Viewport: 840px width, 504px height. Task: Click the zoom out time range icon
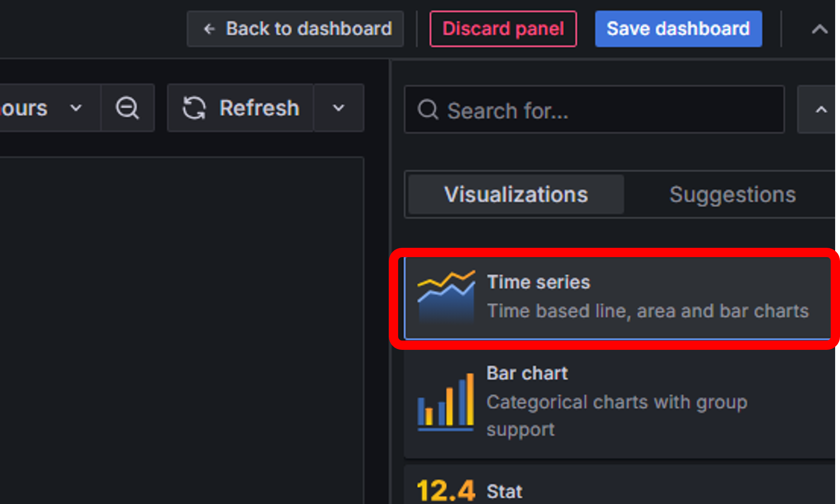pos(127,108)
